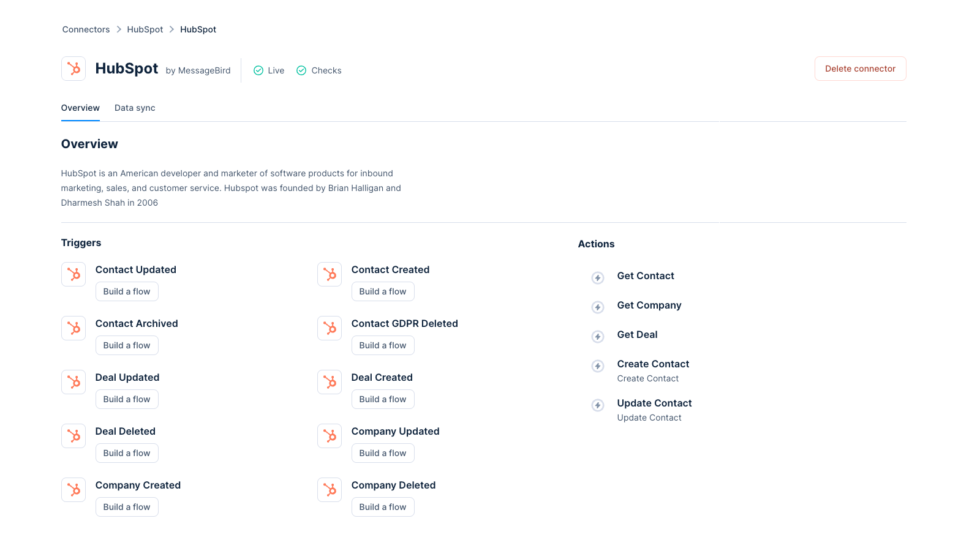Click the Live status label
Image resolution: width=980 pixels, height=551 pixels.
click(276, 70)
